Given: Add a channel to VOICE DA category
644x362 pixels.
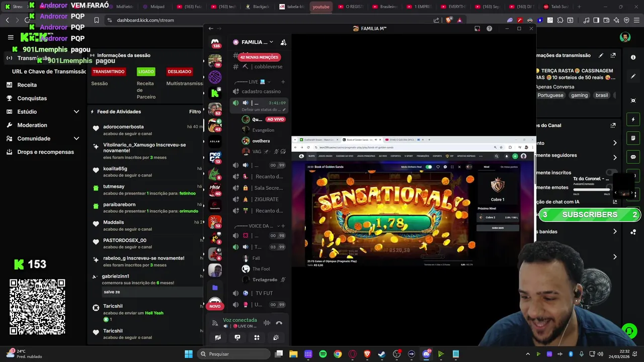Looking at the screenshot, I should tap(283, 226).
